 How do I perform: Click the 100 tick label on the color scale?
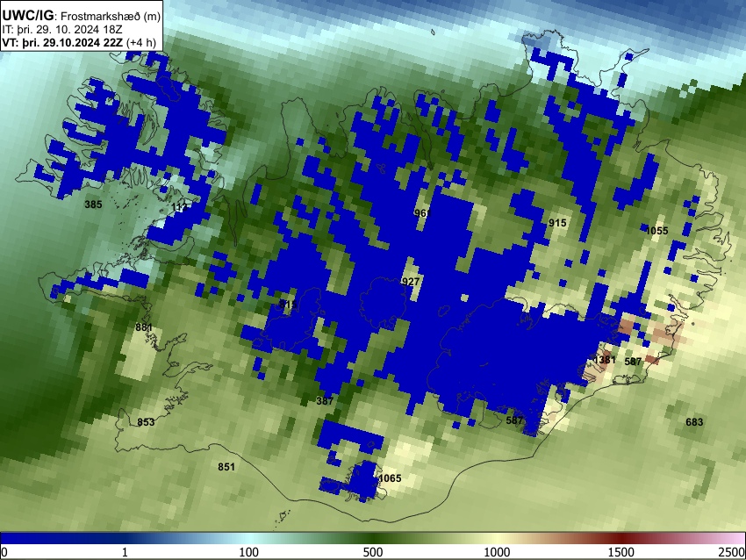point(249,552)
